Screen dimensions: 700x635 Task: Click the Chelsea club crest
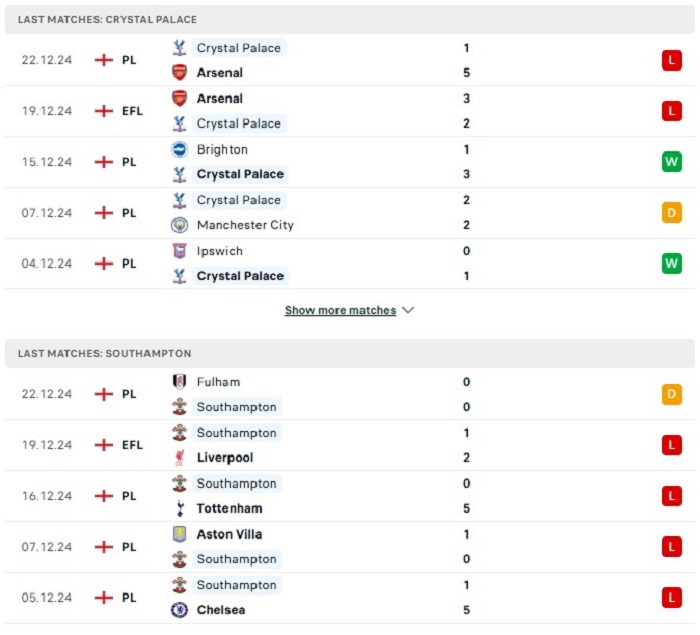point(179,610)
